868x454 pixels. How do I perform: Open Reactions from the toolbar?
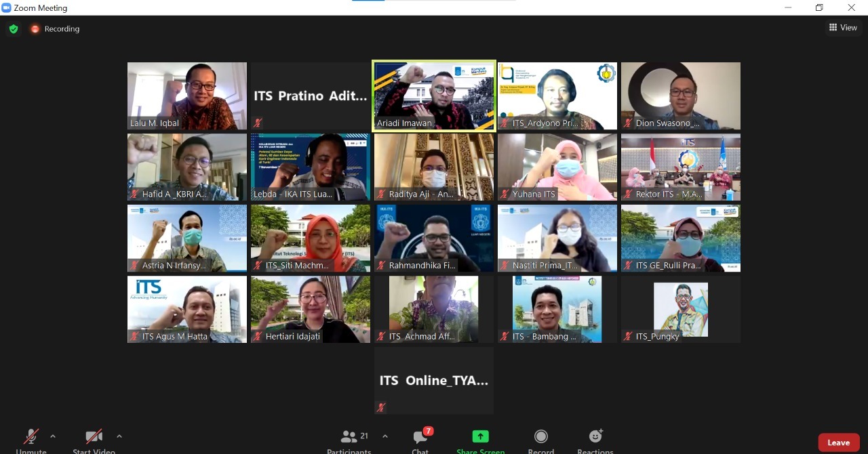(595, 437)
